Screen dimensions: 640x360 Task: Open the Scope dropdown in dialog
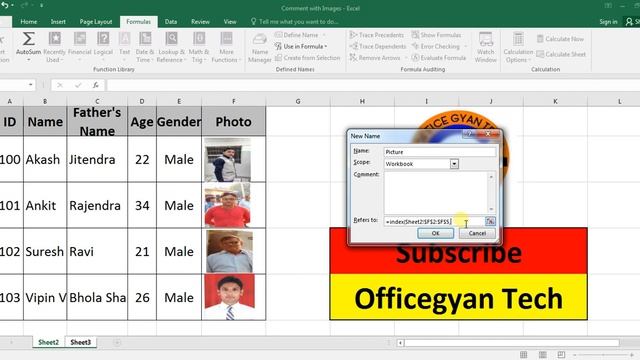click(x=454, y=164)
